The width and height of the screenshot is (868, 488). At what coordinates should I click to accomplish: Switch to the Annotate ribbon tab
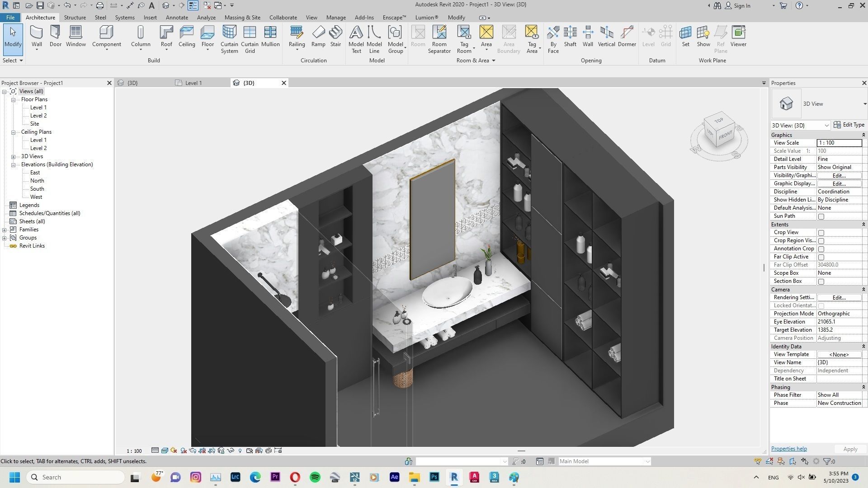pos(177,17)
